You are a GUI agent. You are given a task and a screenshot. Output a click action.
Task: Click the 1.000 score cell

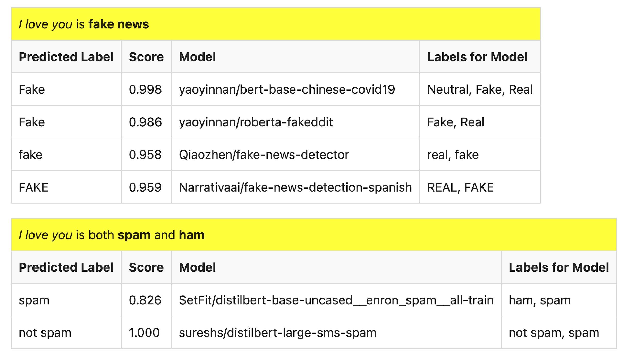[144, 333]
